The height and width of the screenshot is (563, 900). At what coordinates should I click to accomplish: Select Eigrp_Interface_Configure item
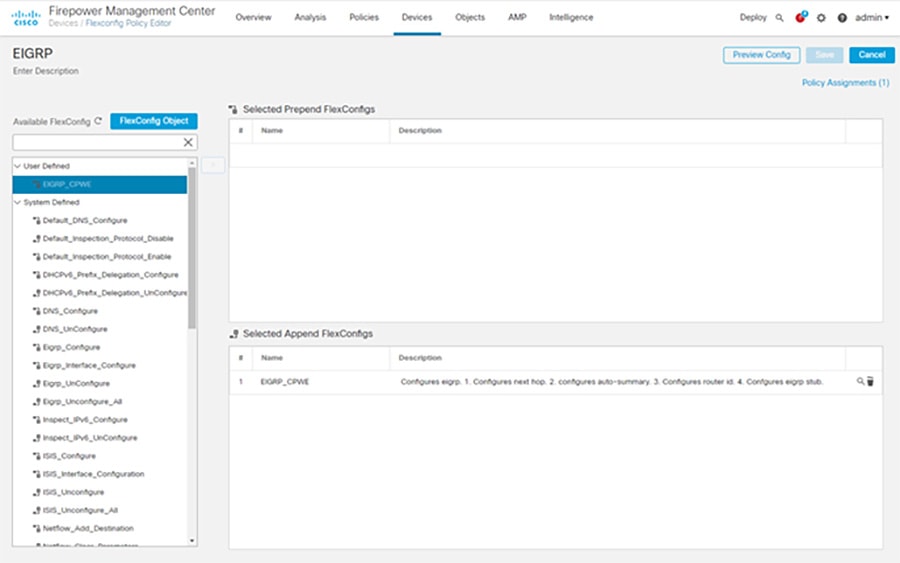click(x=89, y=365)
